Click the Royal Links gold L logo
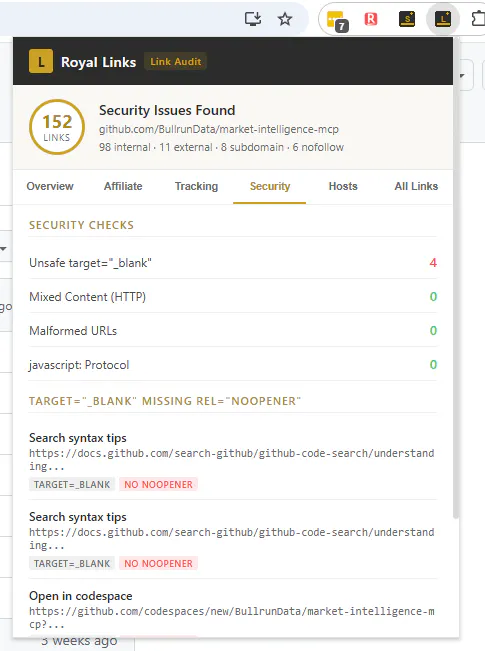485x651 pixels. (41, 61)
